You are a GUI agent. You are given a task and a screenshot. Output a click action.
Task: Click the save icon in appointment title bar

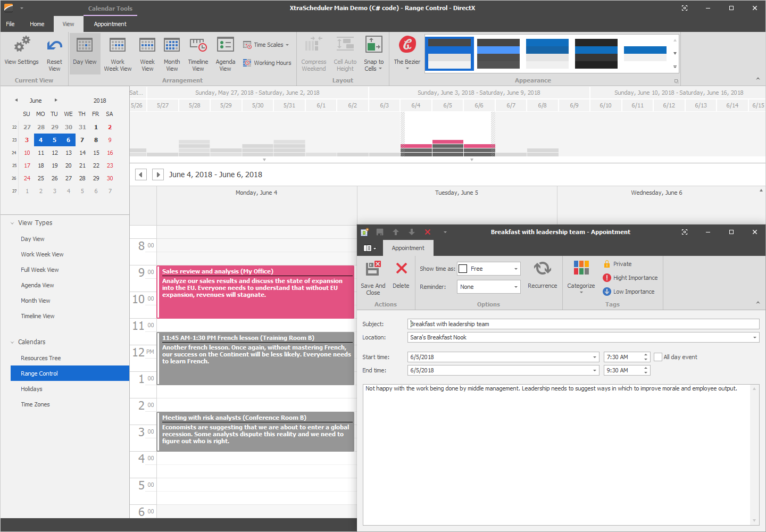(x=380, y=232)
